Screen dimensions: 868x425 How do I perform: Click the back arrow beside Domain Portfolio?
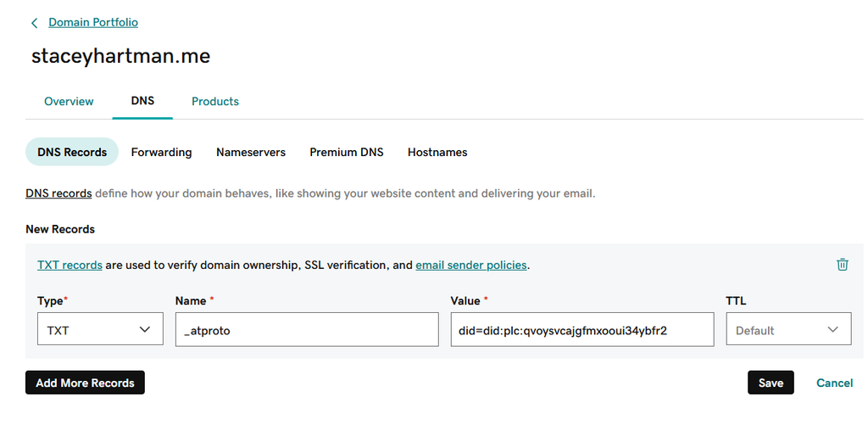pos(34,23)
